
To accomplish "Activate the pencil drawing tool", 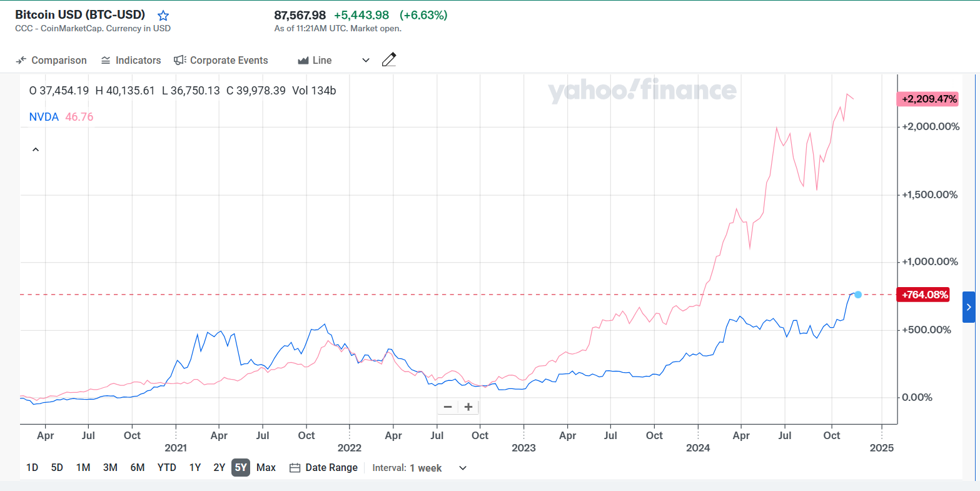I will [x=389, y=60].
